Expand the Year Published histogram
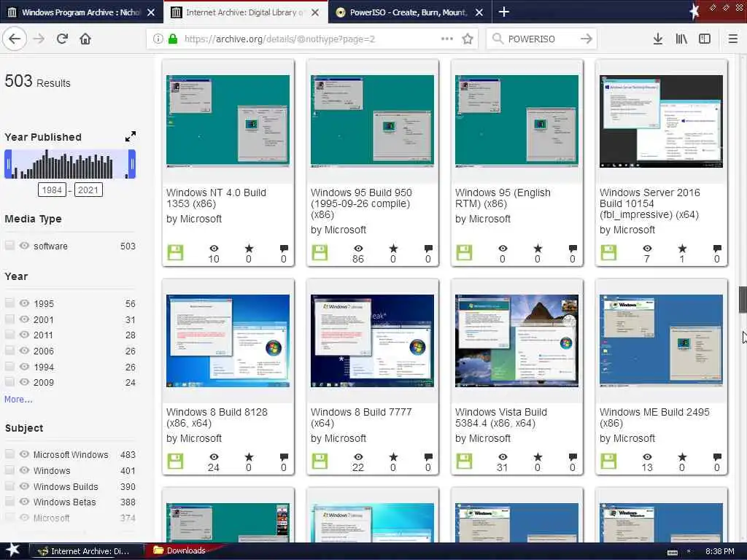 (x=130, y=136)
